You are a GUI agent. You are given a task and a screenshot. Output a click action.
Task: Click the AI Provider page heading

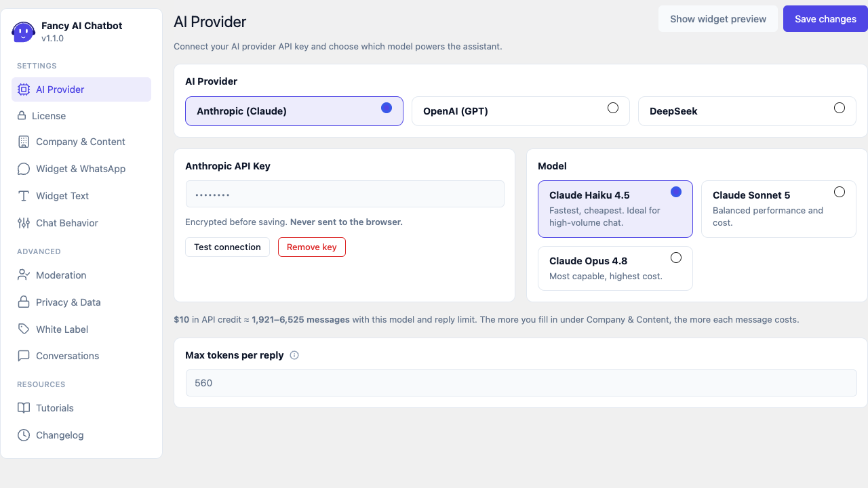pyautogui.click(x=210, y=22)
